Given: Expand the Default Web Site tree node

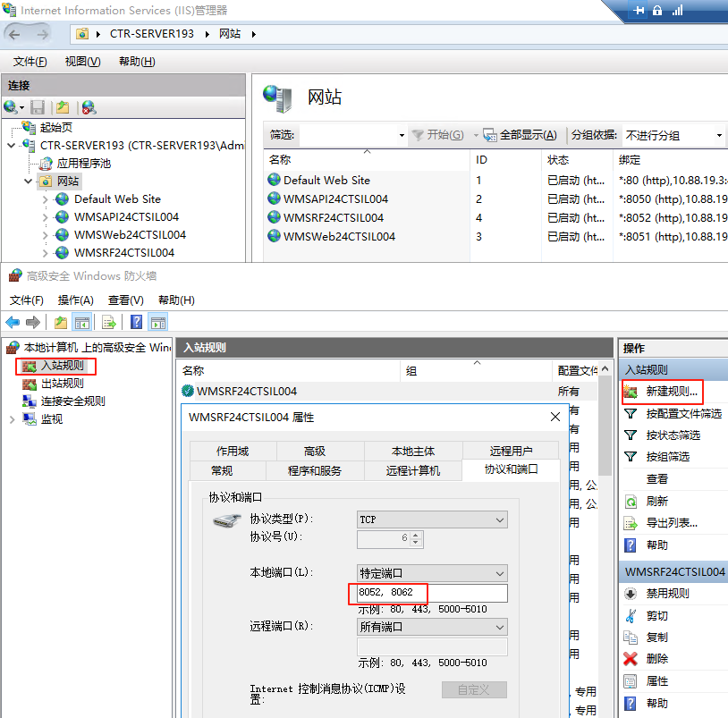Looking at the screenshot, I should pos(46,199).
